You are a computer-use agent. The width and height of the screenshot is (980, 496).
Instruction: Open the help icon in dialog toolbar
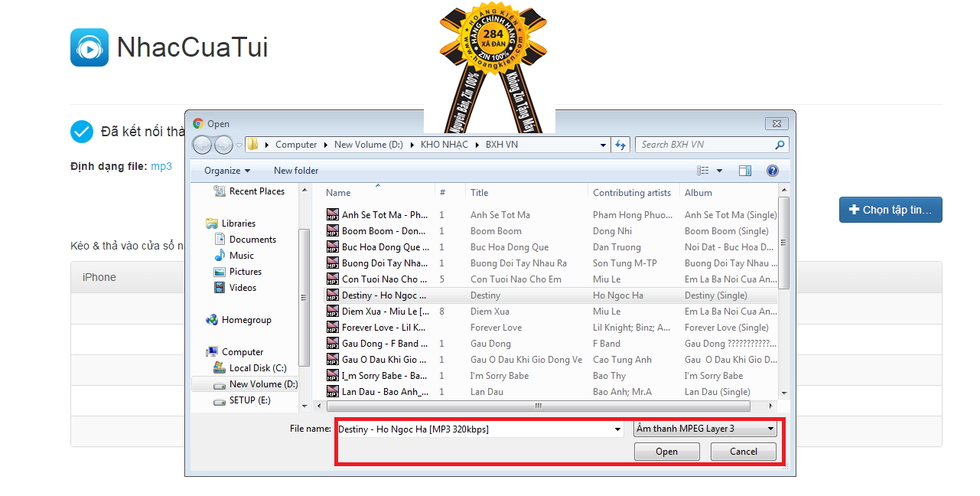click(772, 171)
